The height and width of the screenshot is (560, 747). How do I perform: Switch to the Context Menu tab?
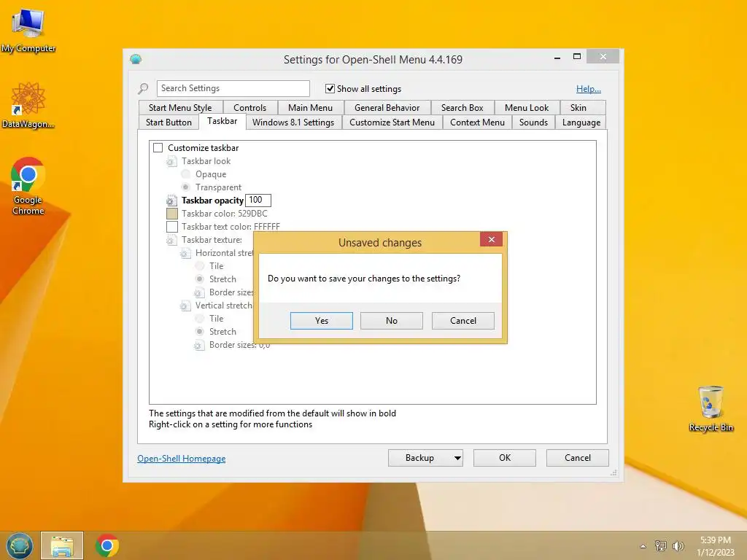tap(477, 122)
